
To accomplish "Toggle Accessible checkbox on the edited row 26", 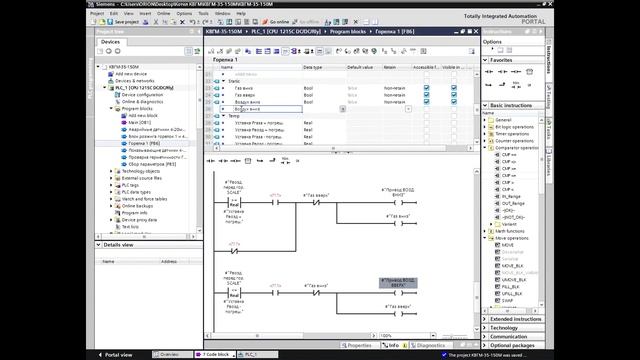I will (427, 109).
